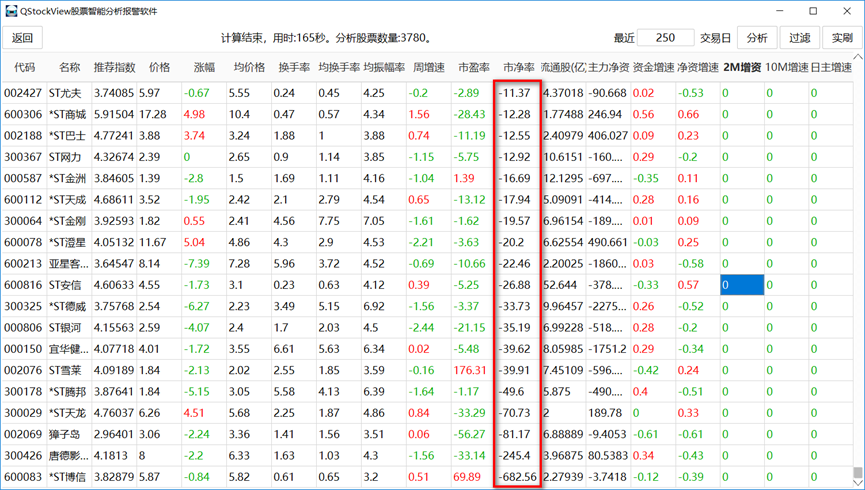Sort by 10M增速 column header
865x490 pixels.
[x=787, y=67]
